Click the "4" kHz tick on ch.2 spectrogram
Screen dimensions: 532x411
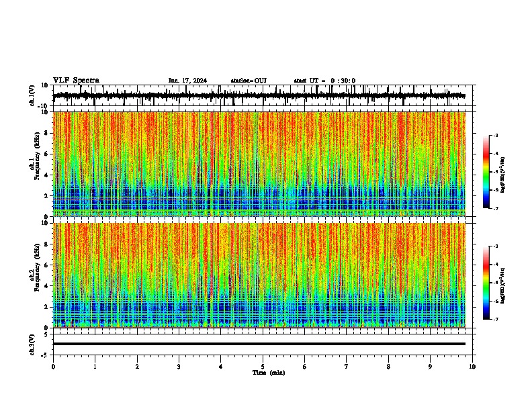pyautogui.click(x=47, y=286)
